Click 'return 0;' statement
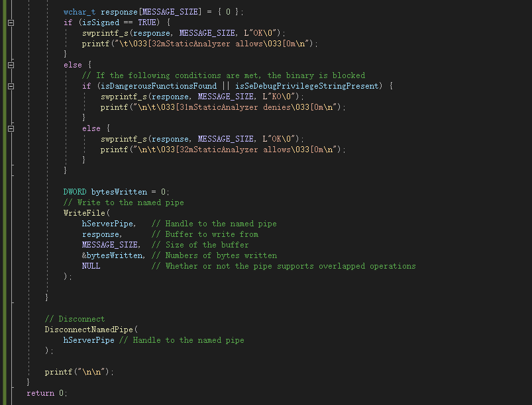The image size is (532, 405). click(47, 393)
